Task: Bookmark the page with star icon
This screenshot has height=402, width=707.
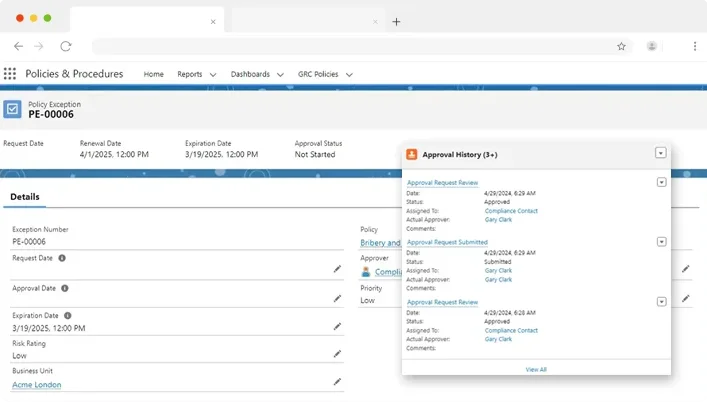Action: (x=621, y=46)
